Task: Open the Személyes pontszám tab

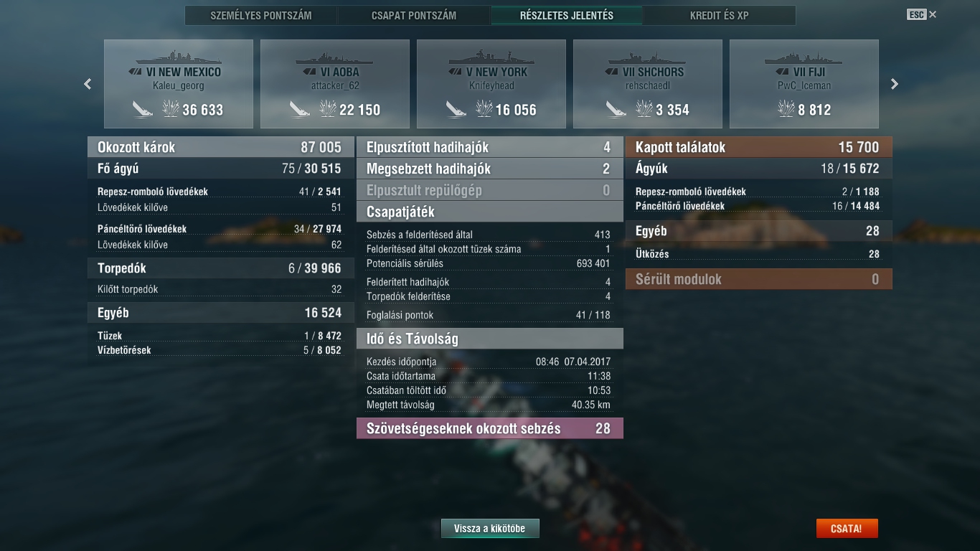Action: coord(261,15)
